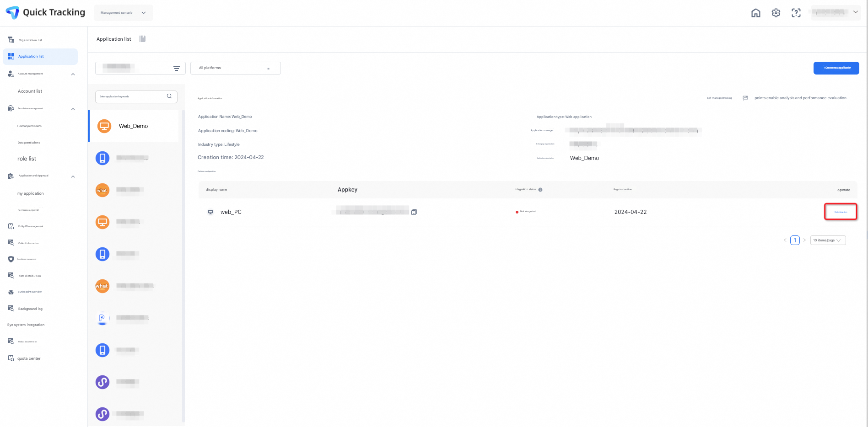868x427 pixels.
Task: Open Function permissions submenu item
Action: coord(29,126)
